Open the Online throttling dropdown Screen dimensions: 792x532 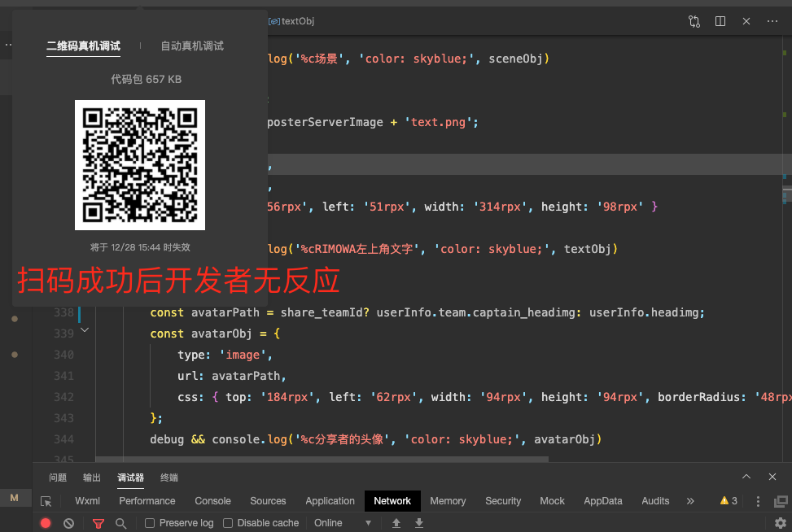click(x=343, y=523)
